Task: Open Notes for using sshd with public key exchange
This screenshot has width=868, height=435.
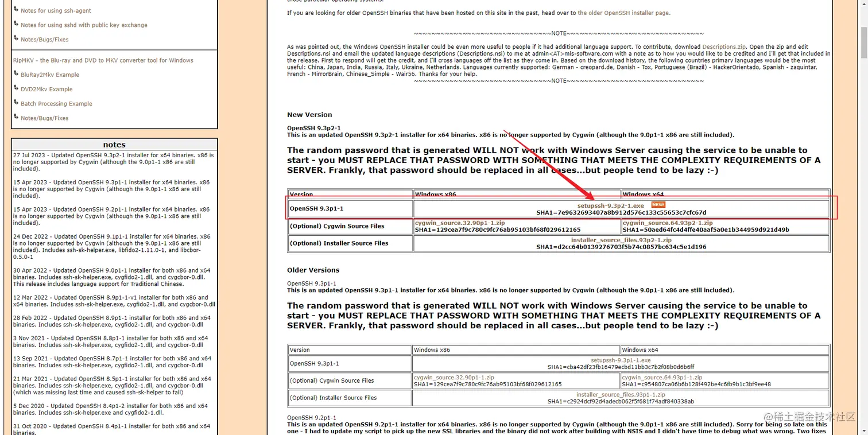Action: pos(84,25)
